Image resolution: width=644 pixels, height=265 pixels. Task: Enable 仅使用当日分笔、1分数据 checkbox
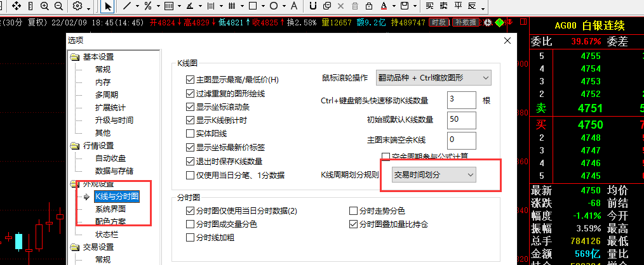point(190,175)
